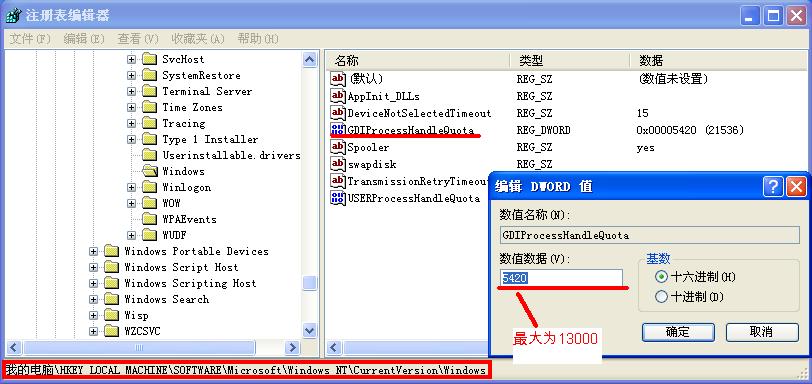Screen dimensions: 812x384
Task: Click the WUDF folder icon
Action: click(x=150, y=235)
